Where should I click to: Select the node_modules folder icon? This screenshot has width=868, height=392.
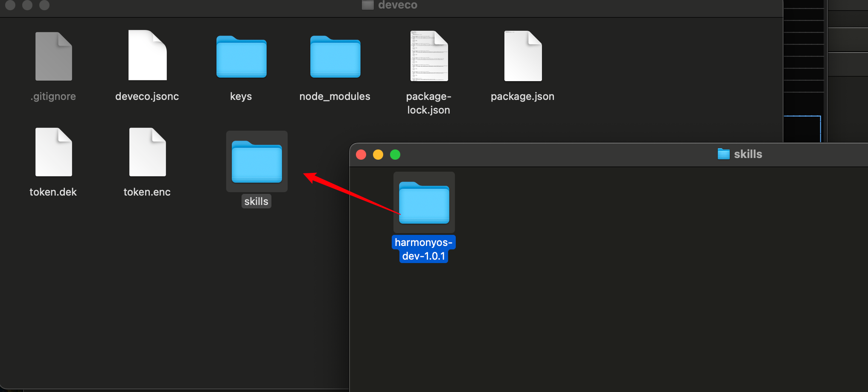[335, 56]
